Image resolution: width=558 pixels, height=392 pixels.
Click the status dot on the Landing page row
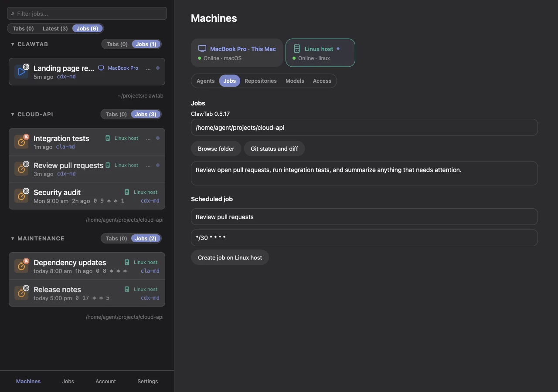tap(158, 68)
